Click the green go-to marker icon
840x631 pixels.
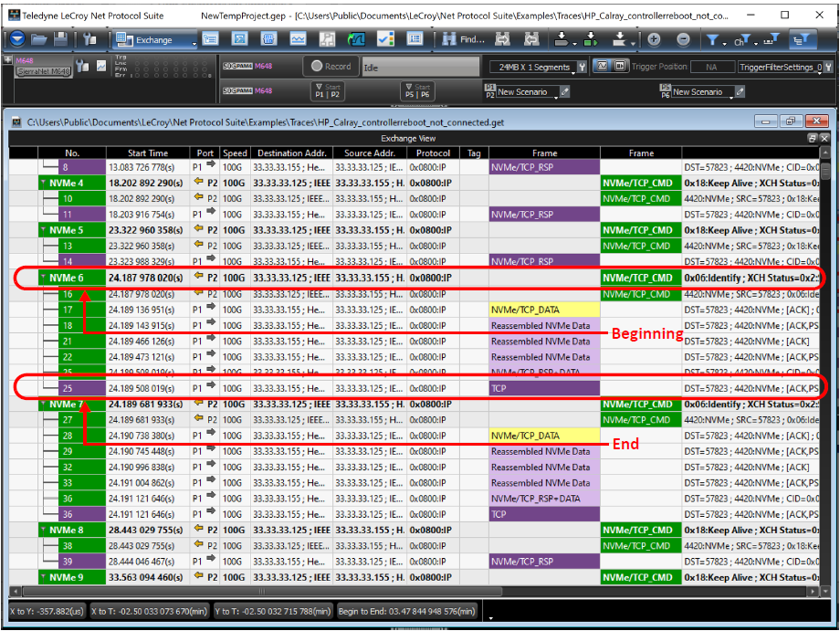(x=591, y=39)
